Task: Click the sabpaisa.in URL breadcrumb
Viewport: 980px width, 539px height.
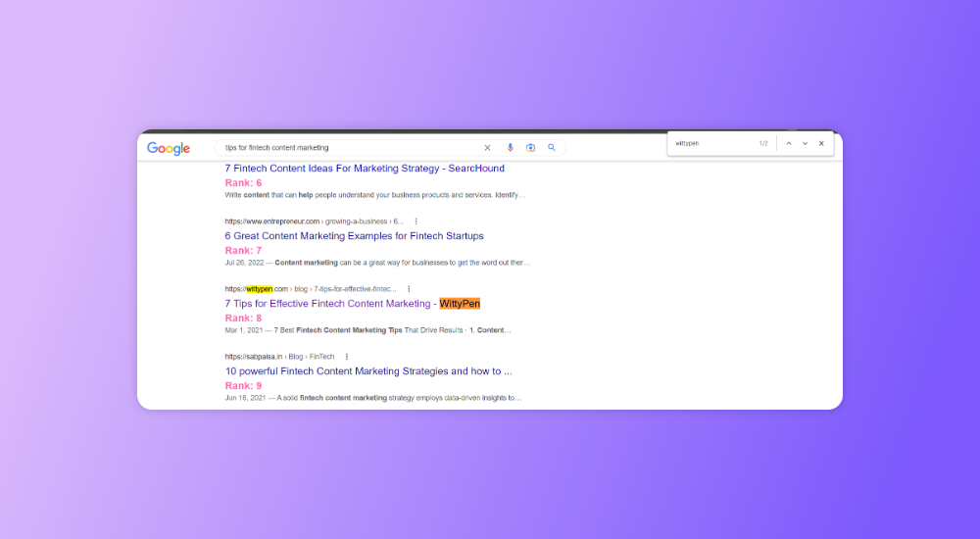Action: tap(279, 357)
